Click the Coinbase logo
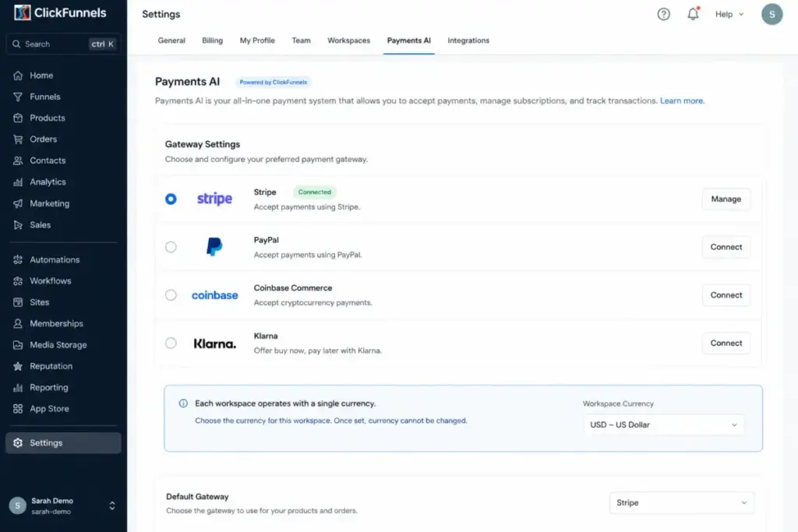 pyautogui.click(x=214, y=295)
